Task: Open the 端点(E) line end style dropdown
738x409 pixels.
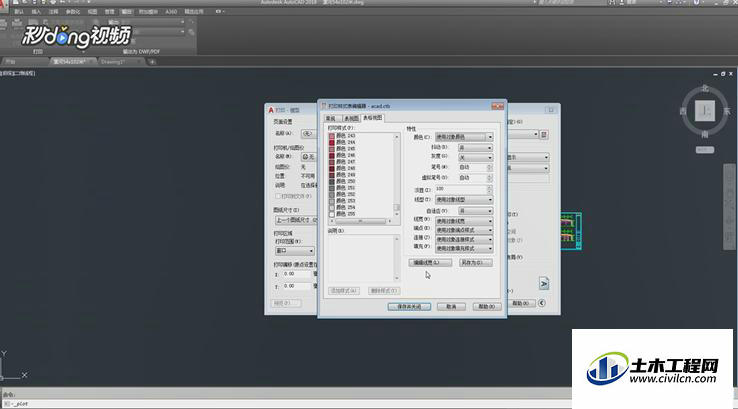Action: pyautogui.click(x=464, y=230)
